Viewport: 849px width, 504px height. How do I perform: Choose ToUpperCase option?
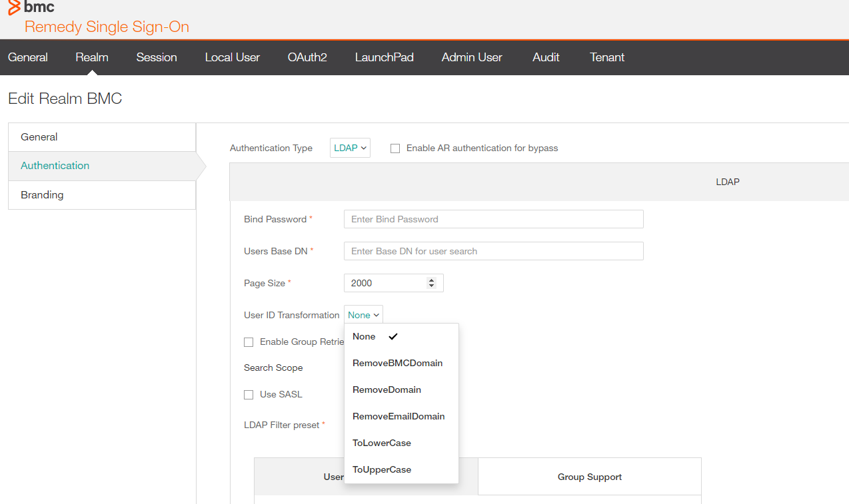(x=401, y=470)
